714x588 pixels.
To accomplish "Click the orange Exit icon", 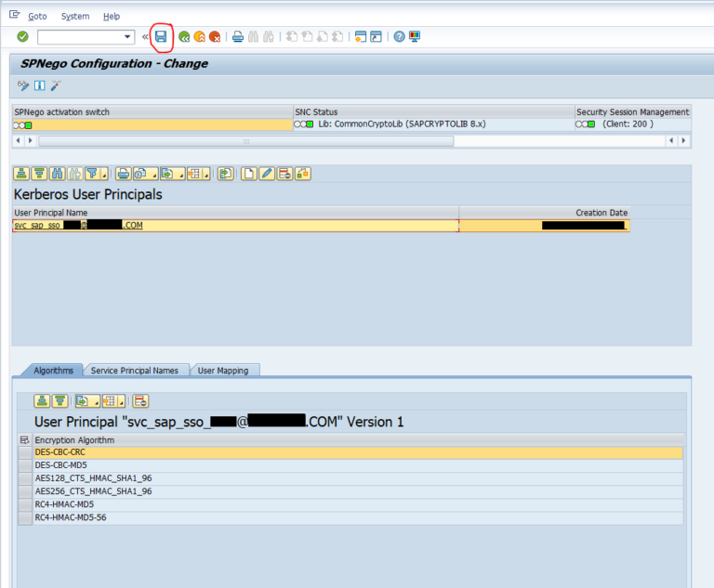I will 200,37.
